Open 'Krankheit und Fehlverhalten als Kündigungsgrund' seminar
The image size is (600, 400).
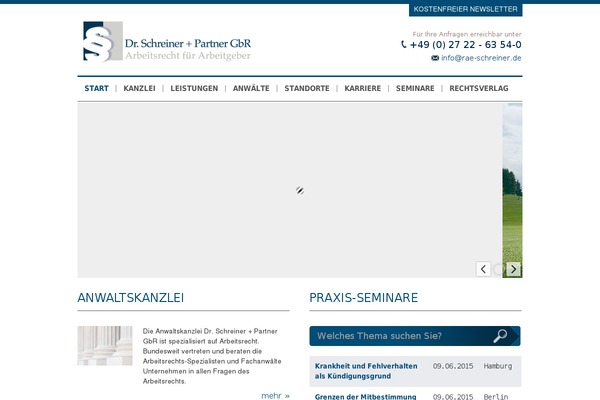click(366, 371)
